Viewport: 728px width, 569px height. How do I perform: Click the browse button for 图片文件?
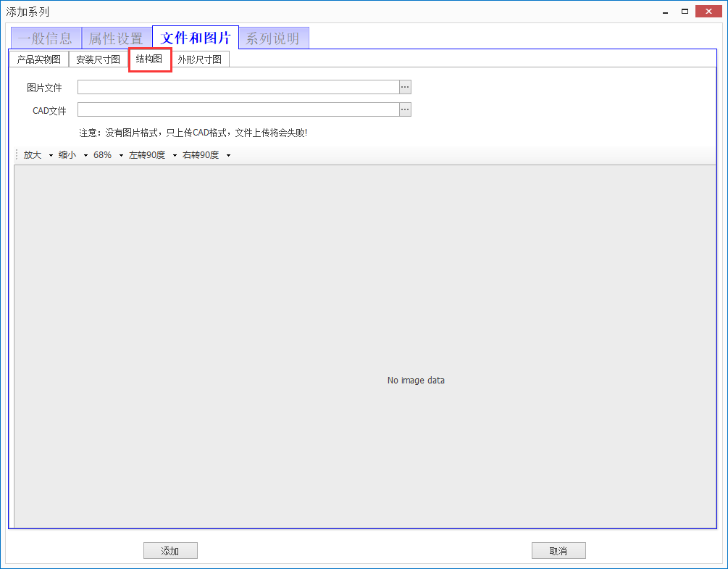(x=405, y=87)
